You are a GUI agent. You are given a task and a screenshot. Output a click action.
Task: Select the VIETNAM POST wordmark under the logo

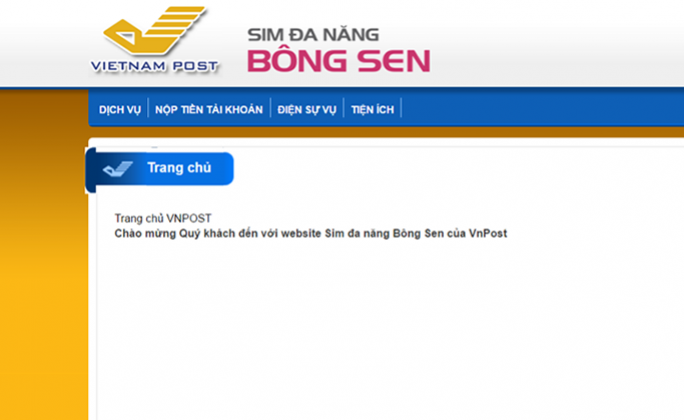click(154, 66)
